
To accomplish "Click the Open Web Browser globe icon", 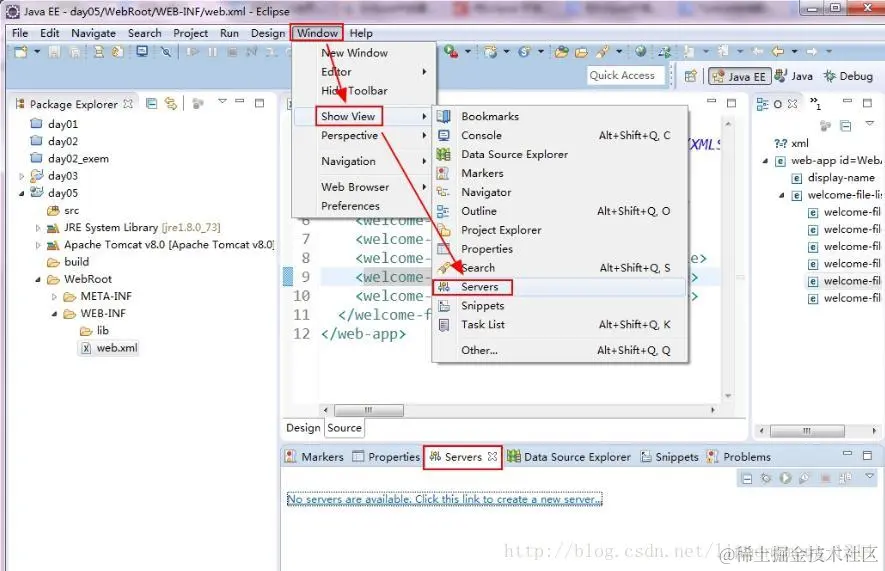I will (641, 51).
